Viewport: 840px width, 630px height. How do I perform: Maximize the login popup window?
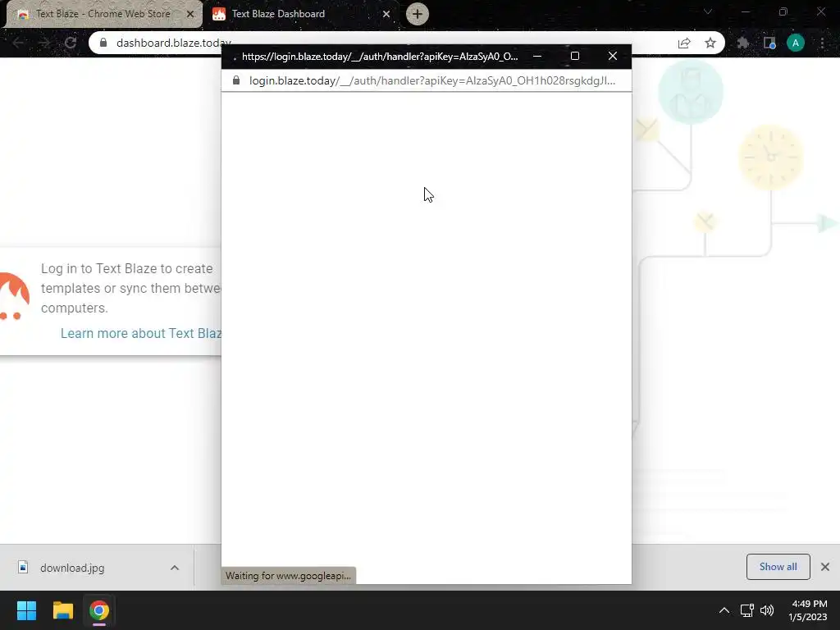point(575,57)
